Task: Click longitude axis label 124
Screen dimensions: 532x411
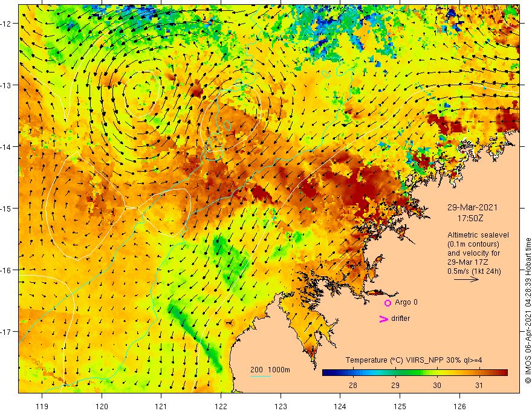Action: pos(340,406)
